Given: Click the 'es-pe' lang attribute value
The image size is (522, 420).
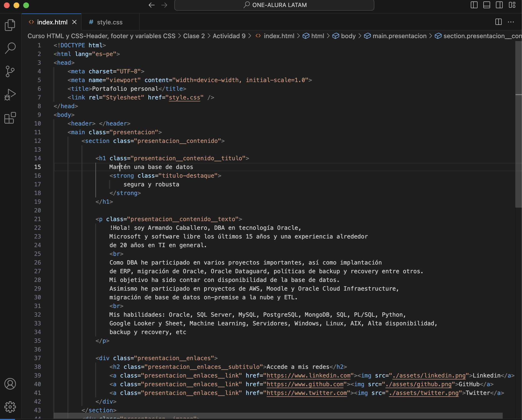Looking at the screenshot, I should tap(104, 54).
